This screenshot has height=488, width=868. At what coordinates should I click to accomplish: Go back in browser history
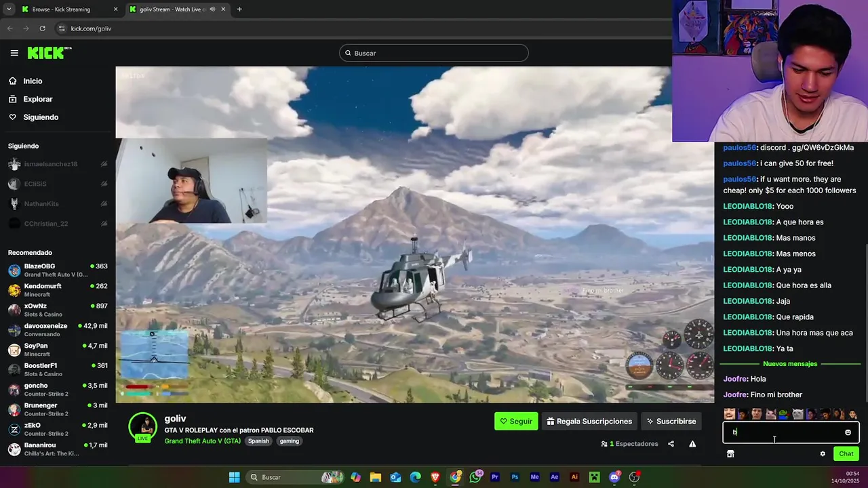click(x=9, y=28)
